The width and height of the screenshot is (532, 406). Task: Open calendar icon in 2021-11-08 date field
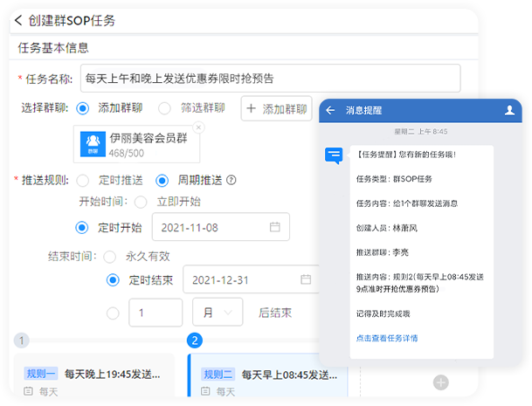[x=274, y=227]
